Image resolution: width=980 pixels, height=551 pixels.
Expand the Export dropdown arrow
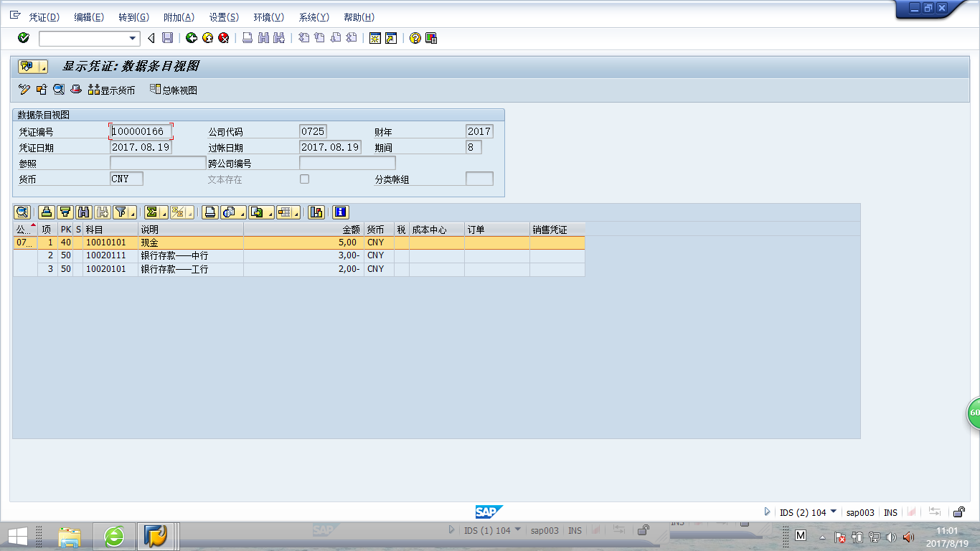point(270,212)
